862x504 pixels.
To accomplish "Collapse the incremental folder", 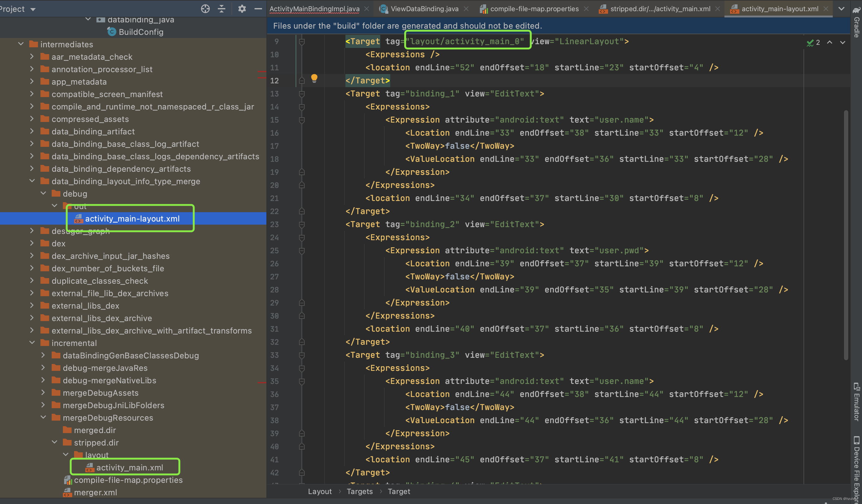I will [x=32, y=343].
